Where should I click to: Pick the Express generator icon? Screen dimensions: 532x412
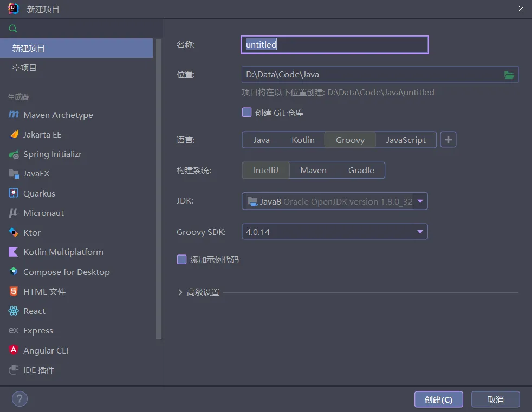(14, 330)
